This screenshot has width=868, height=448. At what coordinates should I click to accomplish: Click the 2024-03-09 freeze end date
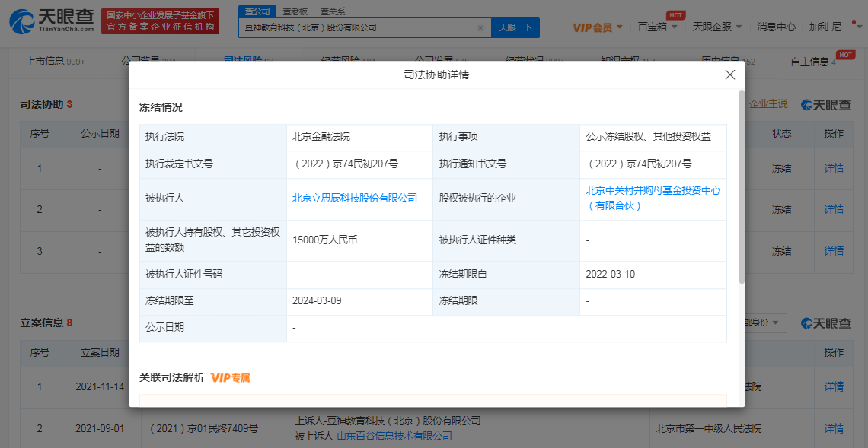[318, 301]
